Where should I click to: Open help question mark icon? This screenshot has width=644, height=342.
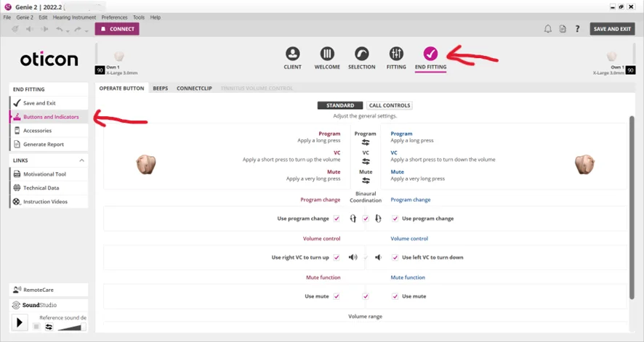click(577, 29)
